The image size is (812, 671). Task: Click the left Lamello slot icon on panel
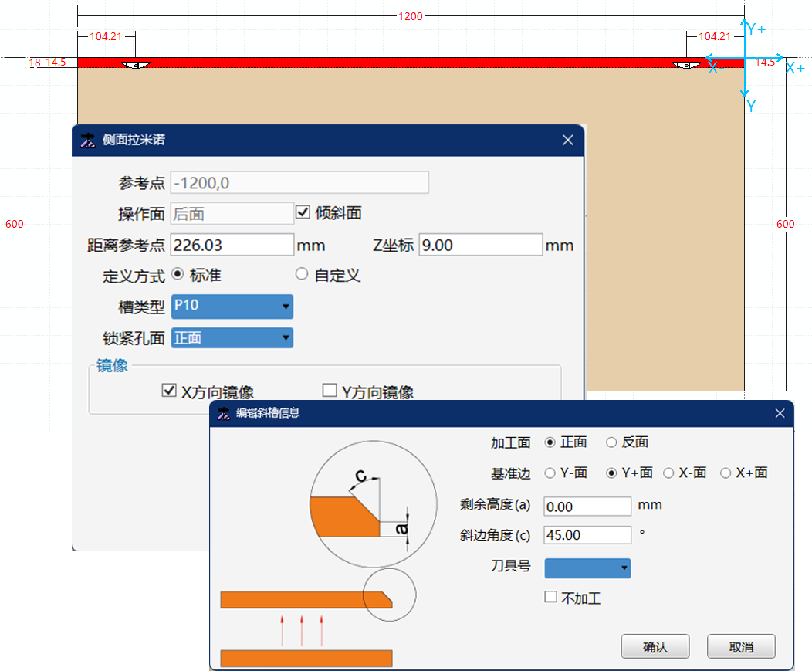click(135, 65)
